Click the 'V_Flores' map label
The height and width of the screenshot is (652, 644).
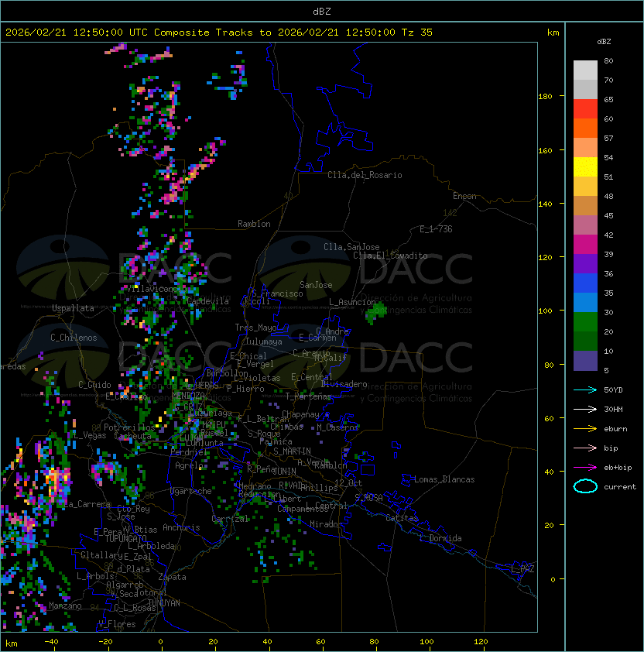pos(117,624)
